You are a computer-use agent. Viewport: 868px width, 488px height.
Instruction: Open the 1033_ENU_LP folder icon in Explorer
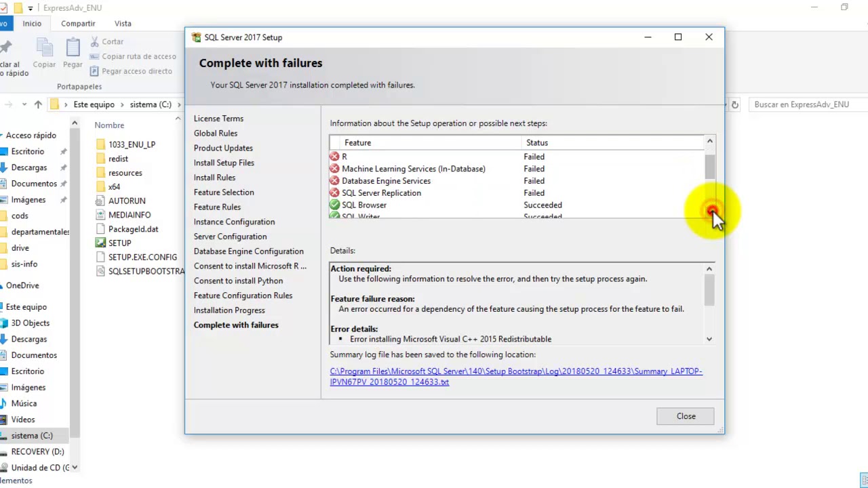pyautogui.click(x=100, y=144)
